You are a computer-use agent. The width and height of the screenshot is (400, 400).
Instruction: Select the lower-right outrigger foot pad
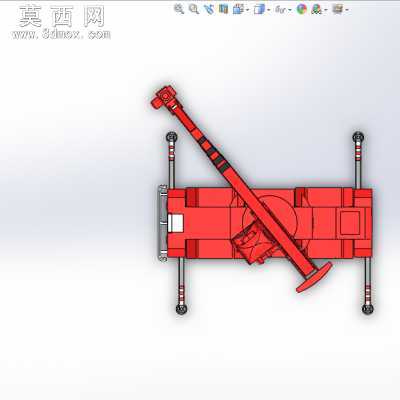[368, 309]
